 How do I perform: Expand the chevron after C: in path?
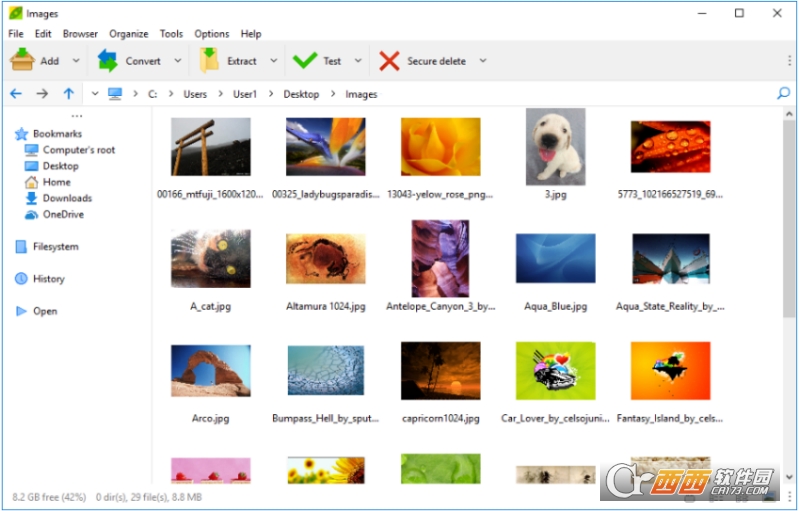171,94
